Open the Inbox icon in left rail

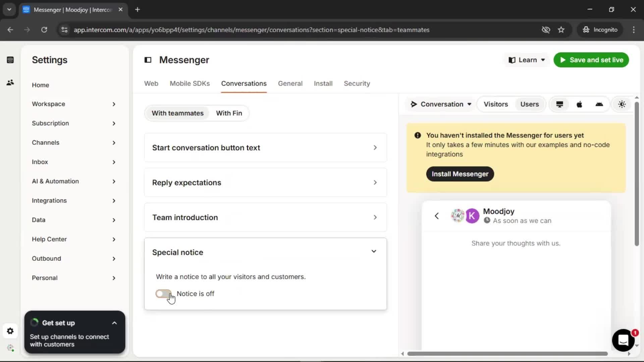10,60
